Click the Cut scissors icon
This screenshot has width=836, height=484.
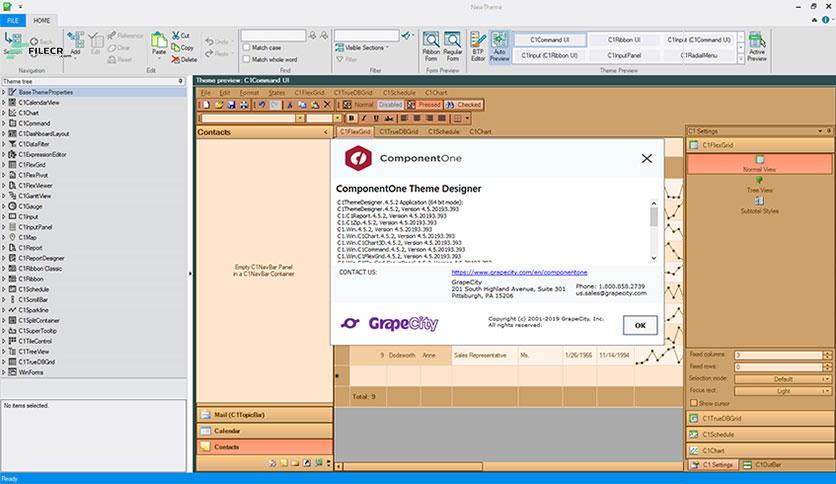175,35
